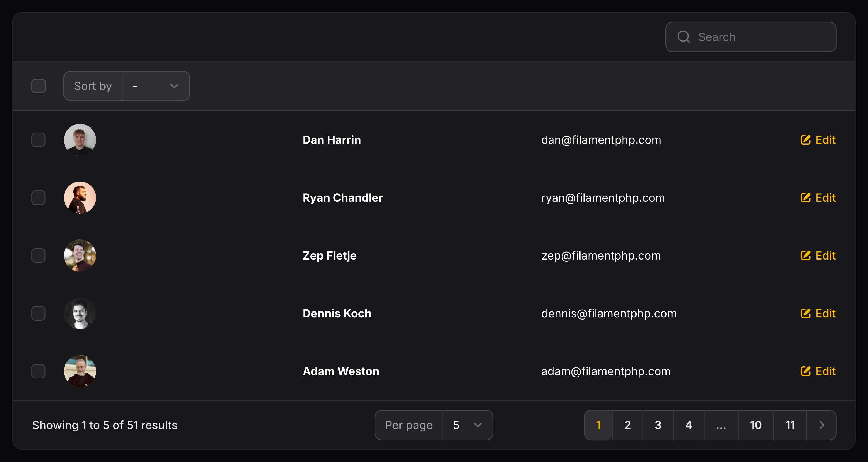
Task: Click the Edit pencil icon for Dan Harrin
Action: 805,140
